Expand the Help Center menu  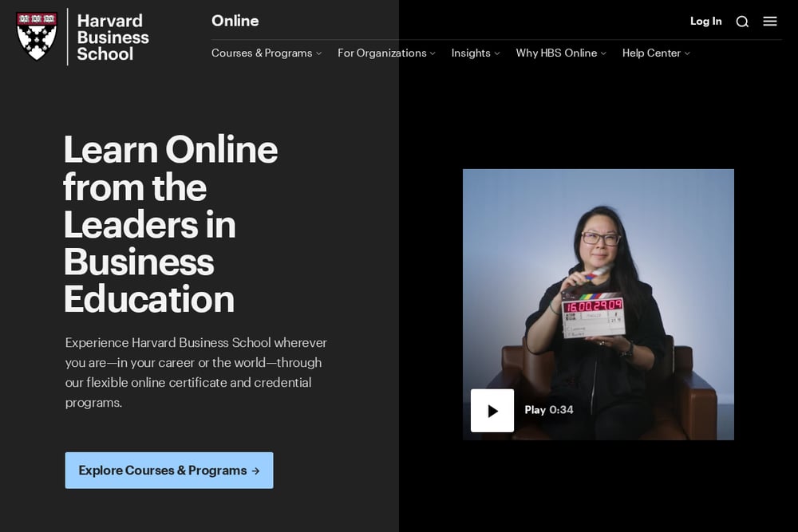(656, 53)
